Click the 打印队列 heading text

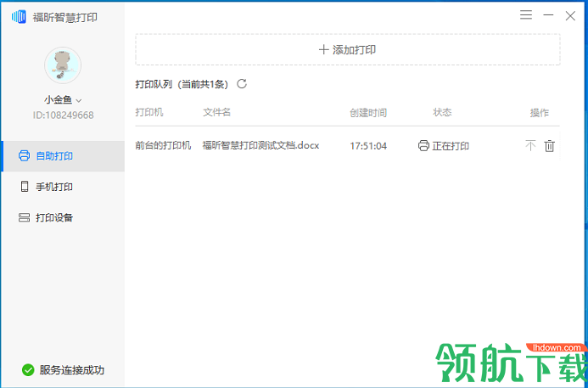154,84
